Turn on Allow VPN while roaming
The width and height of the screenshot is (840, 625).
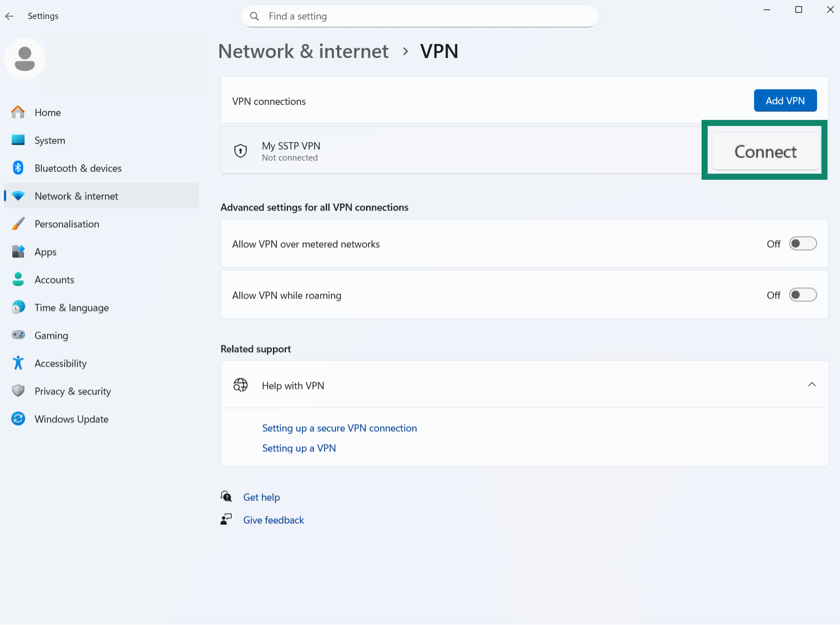click(803, 295)
